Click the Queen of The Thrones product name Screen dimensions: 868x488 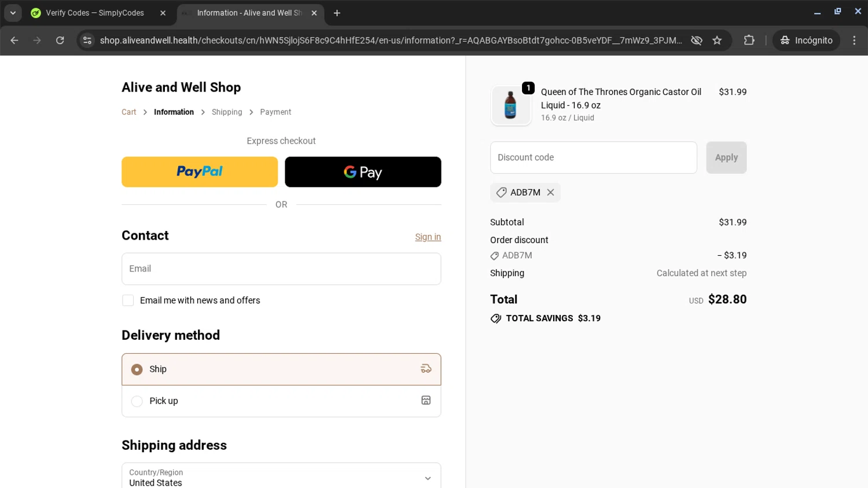click(x=621, y=98)
